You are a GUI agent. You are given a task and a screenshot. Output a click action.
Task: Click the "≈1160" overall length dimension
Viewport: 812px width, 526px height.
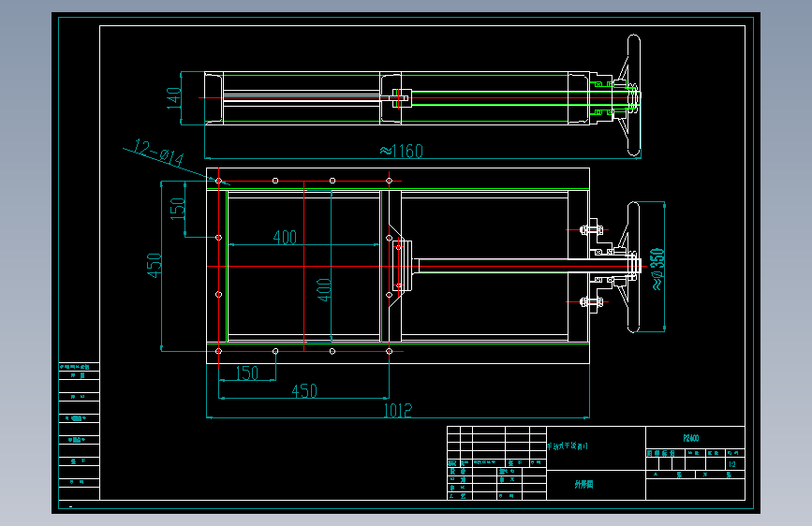tap(402, 152)
